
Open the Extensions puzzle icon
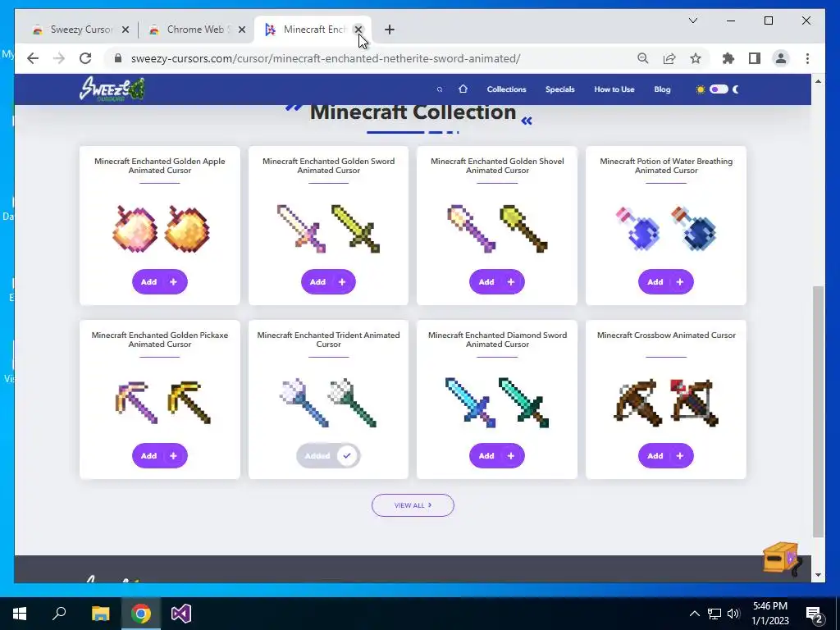[x=728, y=58]
